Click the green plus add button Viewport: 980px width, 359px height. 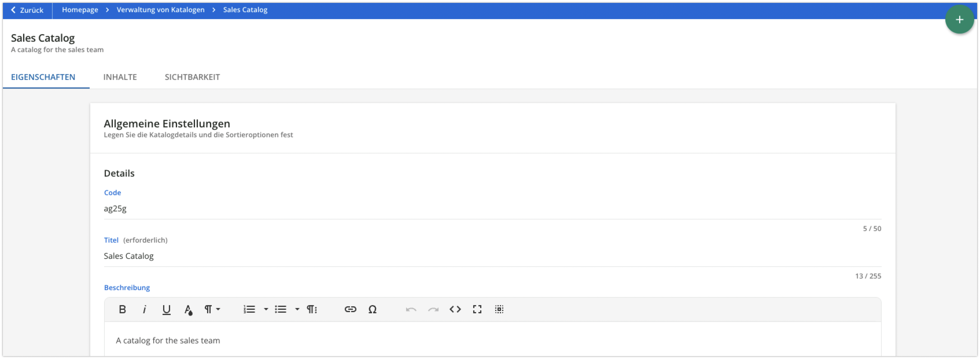click(x=959, y=19)
